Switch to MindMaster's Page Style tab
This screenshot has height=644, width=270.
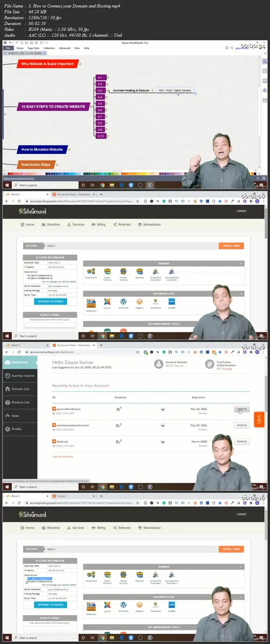33,48
